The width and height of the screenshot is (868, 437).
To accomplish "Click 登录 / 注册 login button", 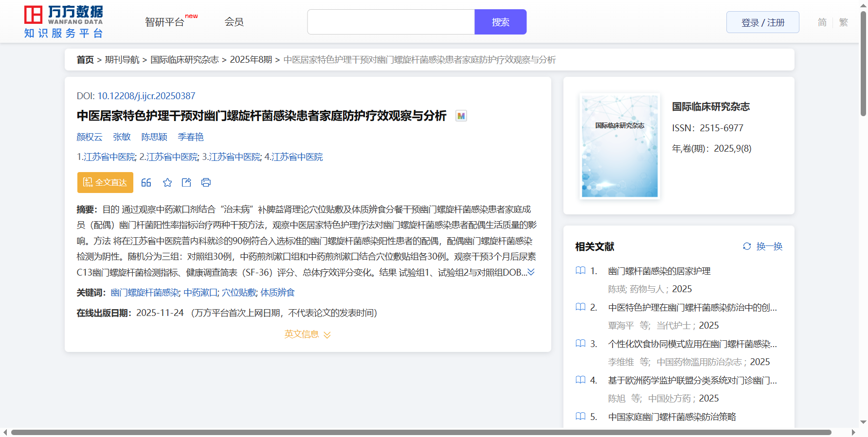I will pos(762,22).
